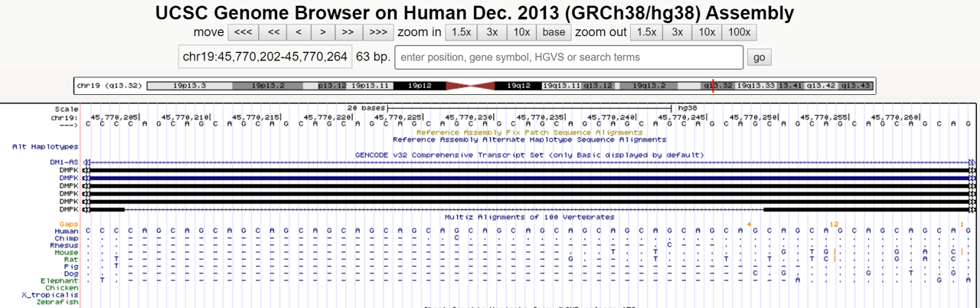Select the 19q13.2 band on the ideogram
Viewport: 980px width, 308px height.
[x=647, y=86]
